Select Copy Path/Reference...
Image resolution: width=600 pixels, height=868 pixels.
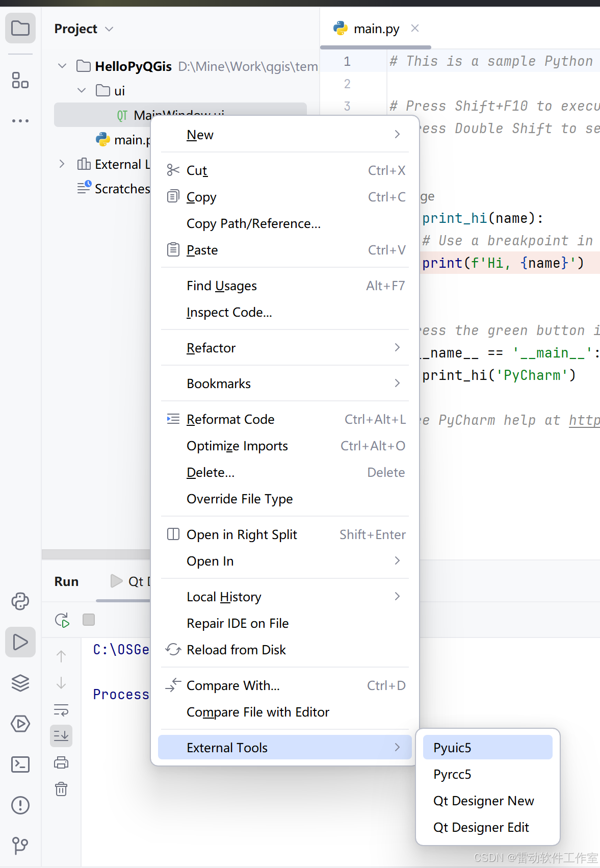coord(285,223)
